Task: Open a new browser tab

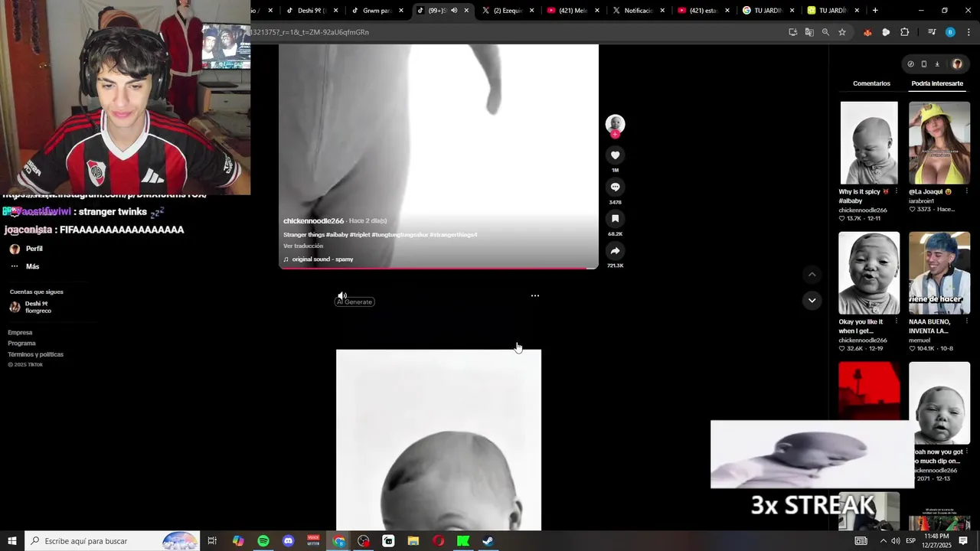Action: pyautogui.click(x=875, y=11)
